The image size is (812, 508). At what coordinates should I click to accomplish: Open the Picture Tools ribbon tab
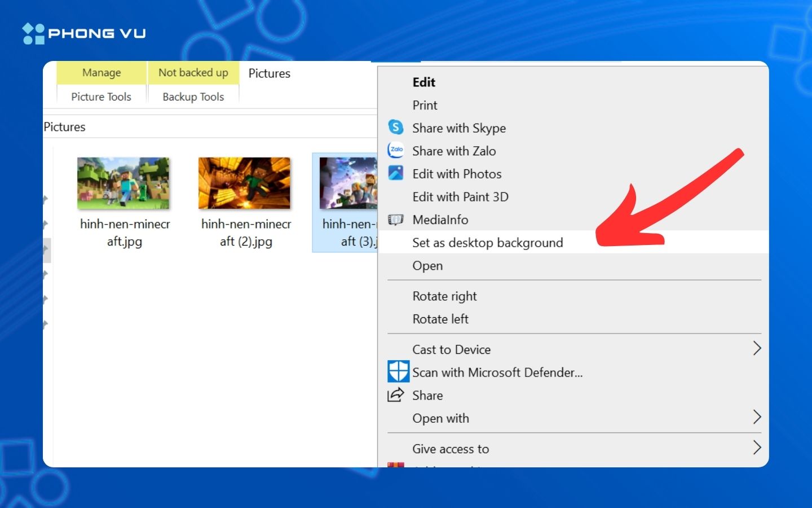(x=101, y=97)
